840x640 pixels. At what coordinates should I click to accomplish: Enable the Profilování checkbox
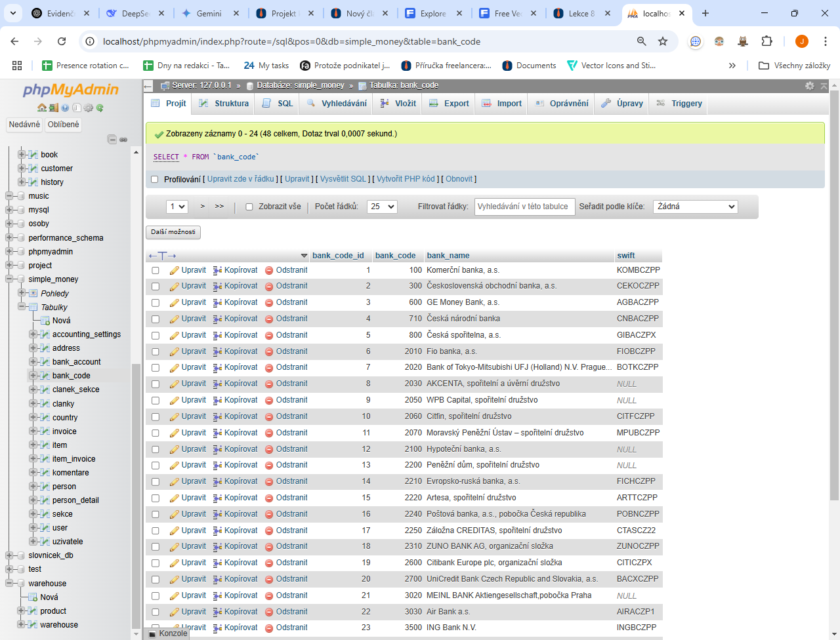[155, 179]
